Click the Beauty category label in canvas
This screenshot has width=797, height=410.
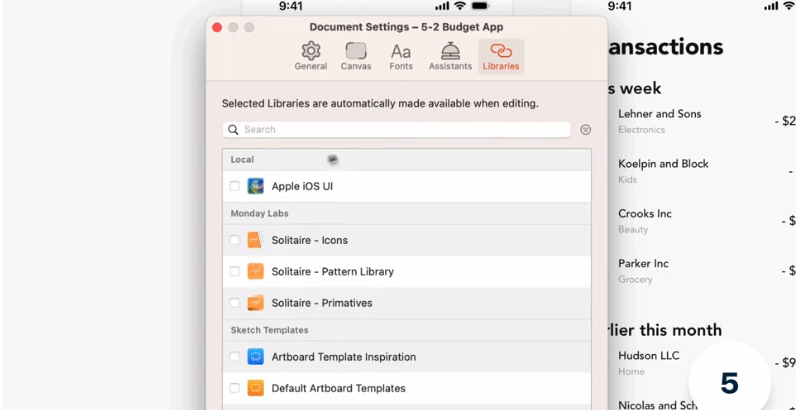(x=633, y=230)
